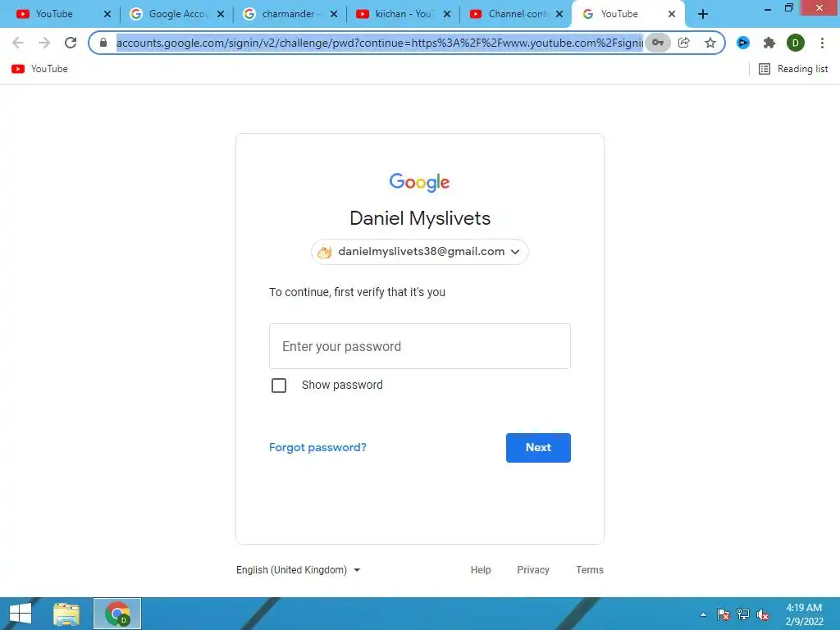The width and height of the screenshot is (840, 630).
Task: Reload the current page
Action: (71, 43)
